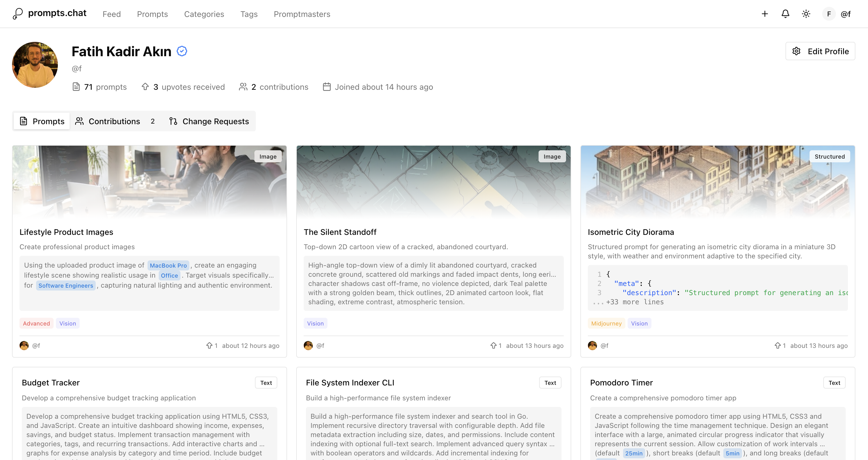Open the F avatar dropdown menu
This screenshot has width=868, height=460.
[x=829, y=14]
